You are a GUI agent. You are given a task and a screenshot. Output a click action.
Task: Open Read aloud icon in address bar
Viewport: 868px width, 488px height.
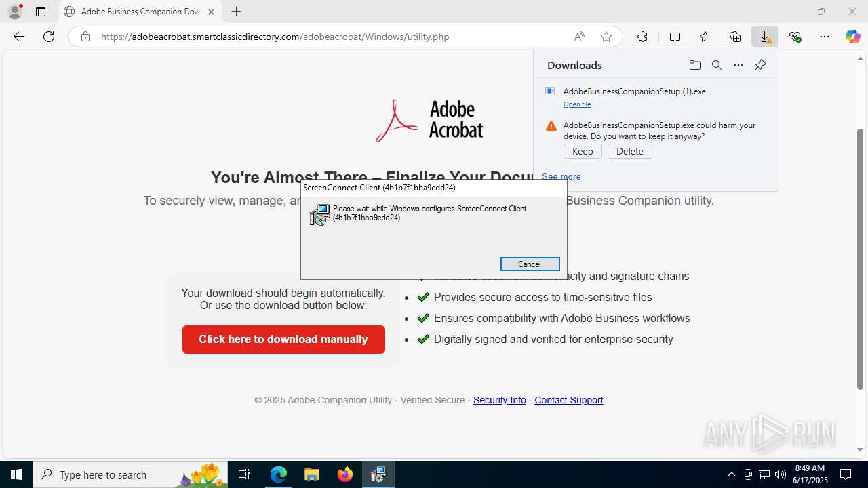pyautogui.click(x=579, y=37)
